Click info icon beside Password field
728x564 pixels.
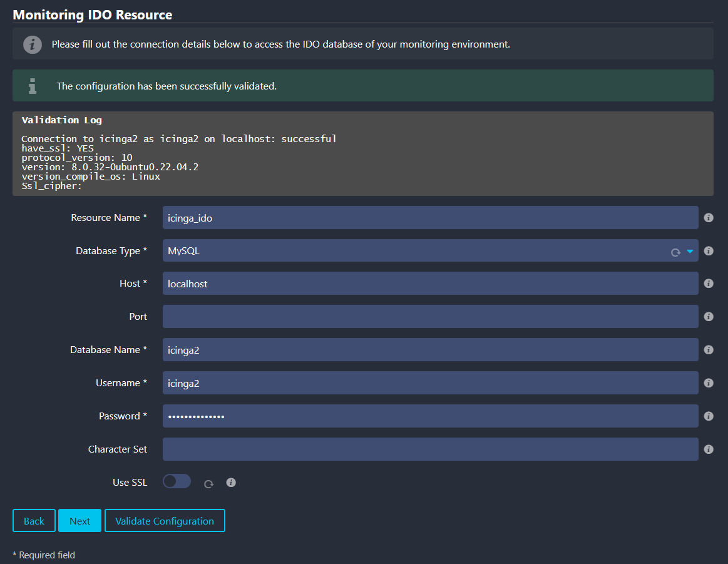[709, 416]
